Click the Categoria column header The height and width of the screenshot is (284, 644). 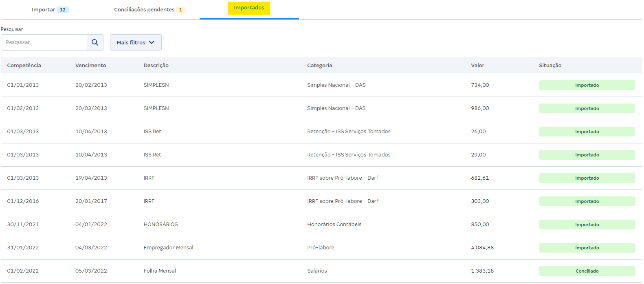point(319,66)
